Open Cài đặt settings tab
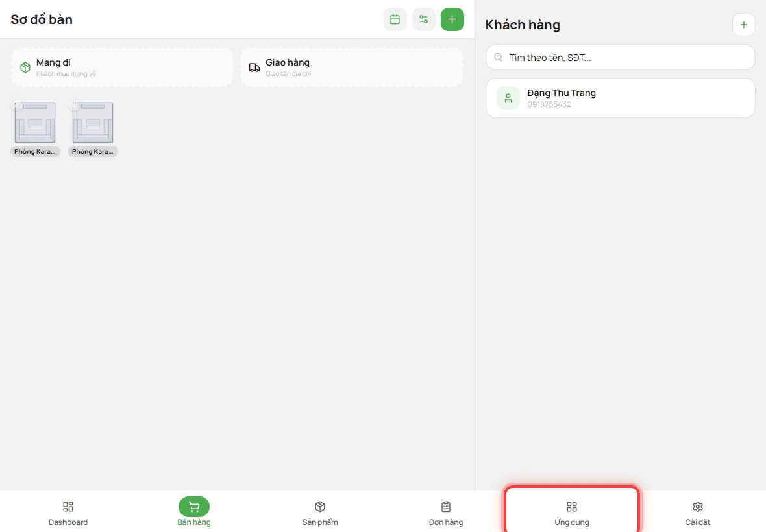The image size is (766, 532). click(x=698, y=513)
